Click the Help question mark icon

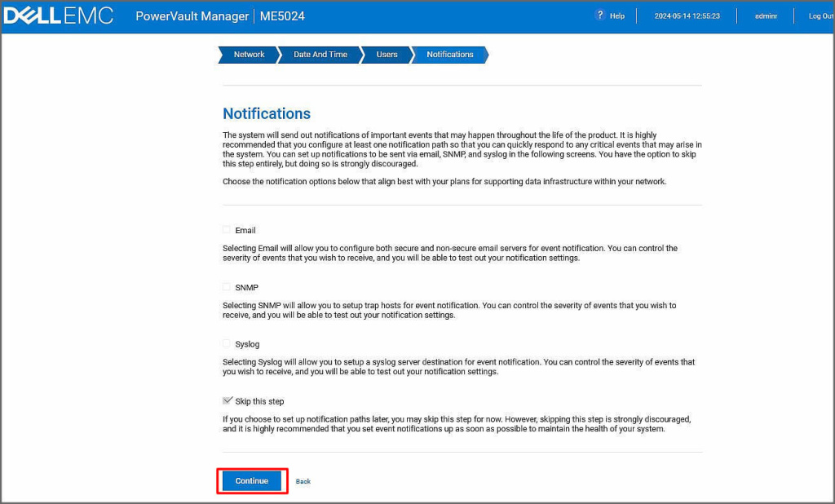(600, 15)
